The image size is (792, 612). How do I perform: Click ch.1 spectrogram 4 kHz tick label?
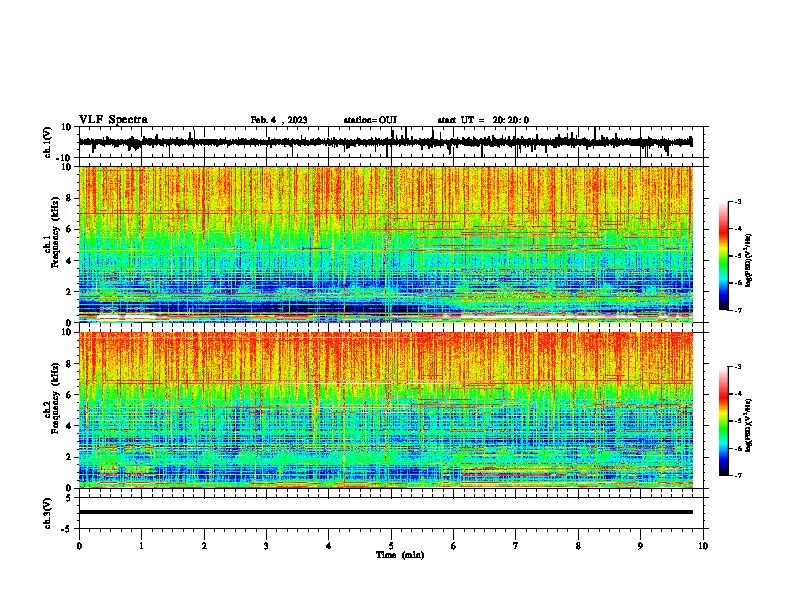pos(70,261)
